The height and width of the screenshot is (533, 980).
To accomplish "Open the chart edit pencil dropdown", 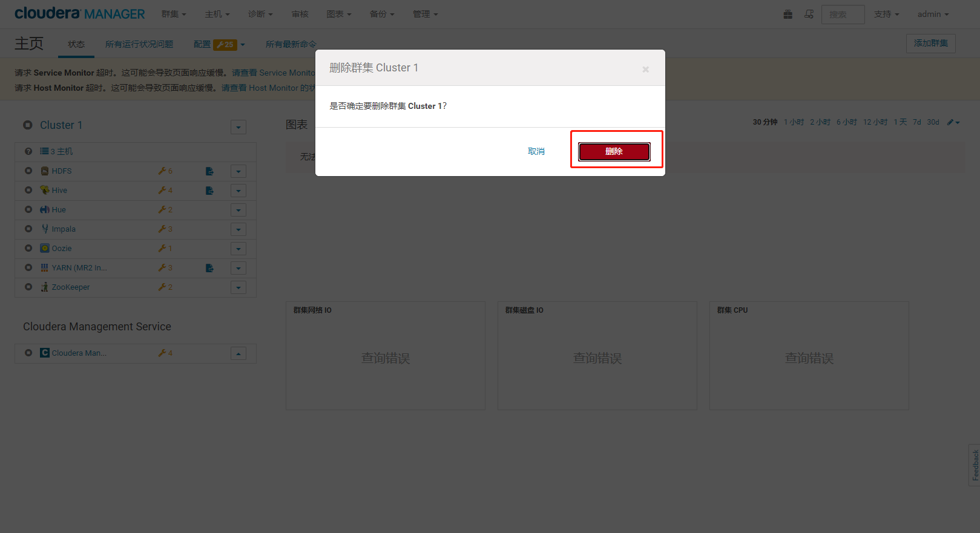I will (953, 122).
